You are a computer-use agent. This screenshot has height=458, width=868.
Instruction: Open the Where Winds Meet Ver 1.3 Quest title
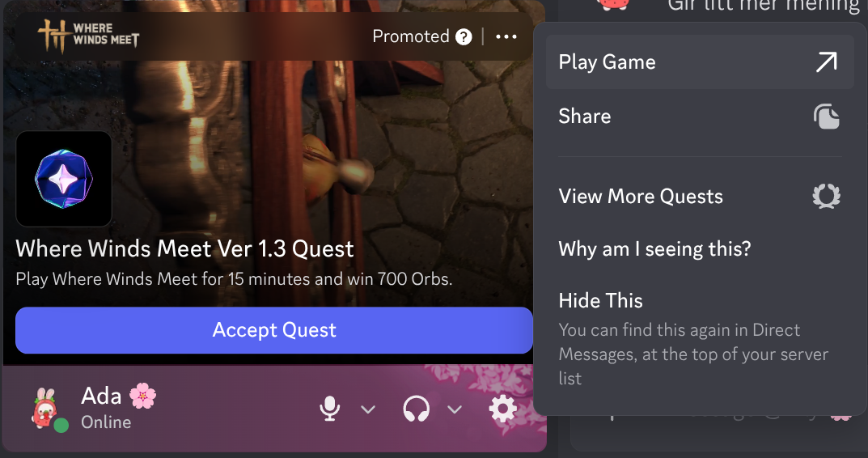click(x=184, y=249)
